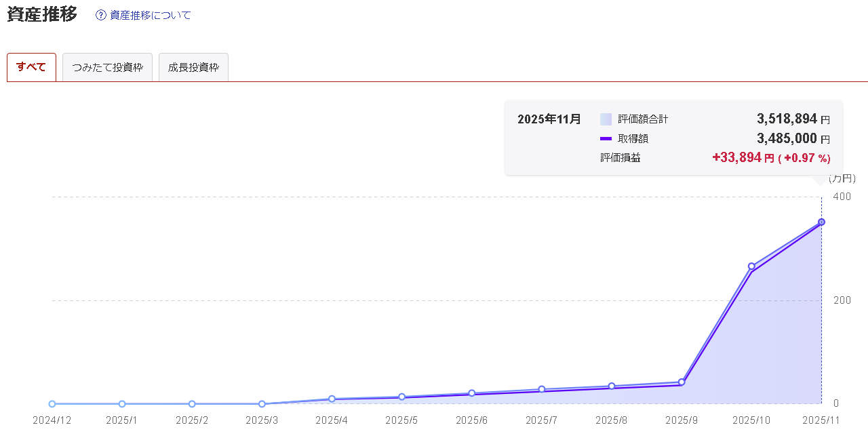This screenshot has height=440, width=868.
Task: Click the 資産推移 heading title
Action: 42,14
